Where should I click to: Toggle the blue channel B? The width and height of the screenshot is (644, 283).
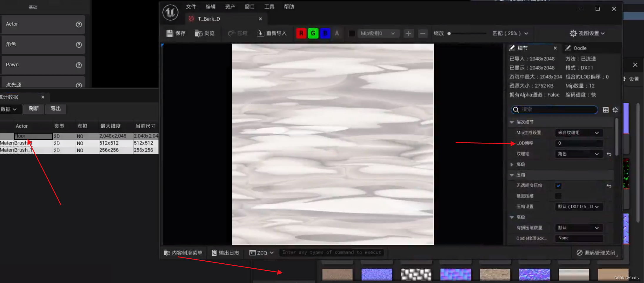click(325, 33)
